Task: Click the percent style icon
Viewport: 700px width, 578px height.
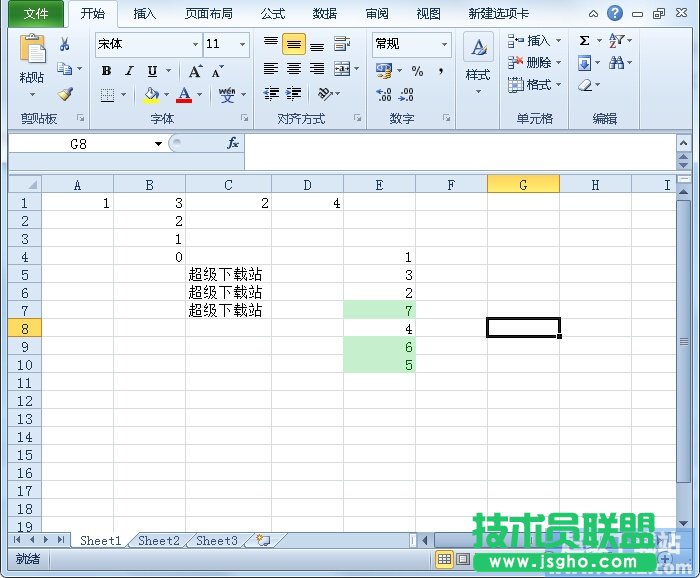Action: (x=417, y=71)
